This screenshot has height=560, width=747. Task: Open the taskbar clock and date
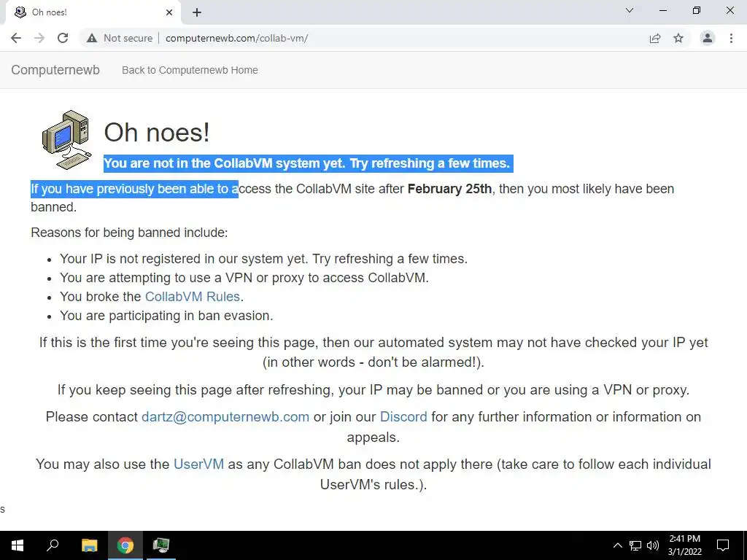coord(684,545)
